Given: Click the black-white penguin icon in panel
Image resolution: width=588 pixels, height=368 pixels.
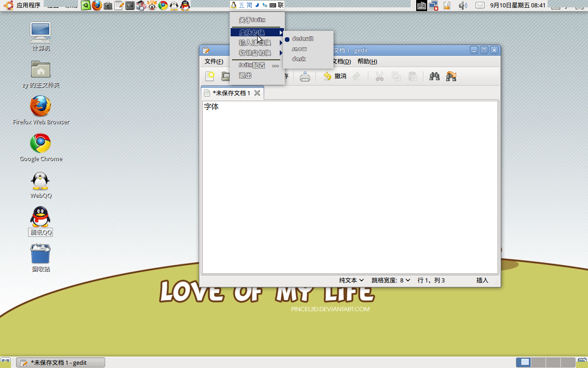Looking at the screenshot, I should click(174, 6).
